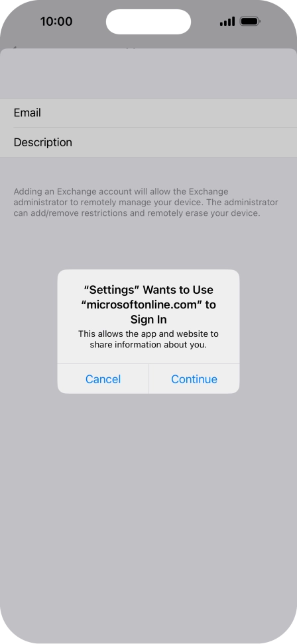
Task: Tap the Dynamic Island pill
Action: point(148,21)
